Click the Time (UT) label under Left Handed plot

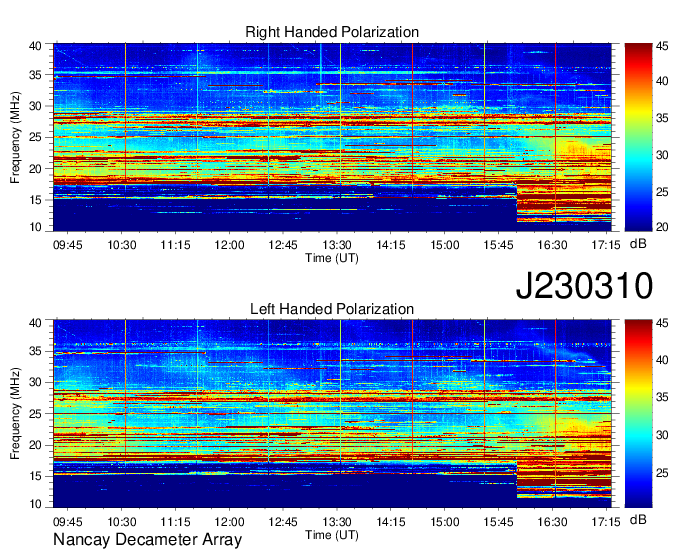[332, 535]
